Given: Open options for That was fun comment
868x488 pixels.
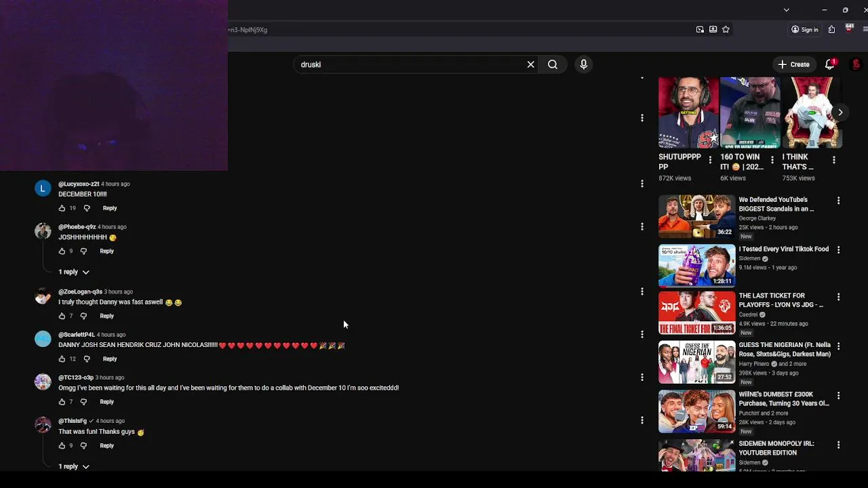Looking at the screenshot, I should coord(642,420).
